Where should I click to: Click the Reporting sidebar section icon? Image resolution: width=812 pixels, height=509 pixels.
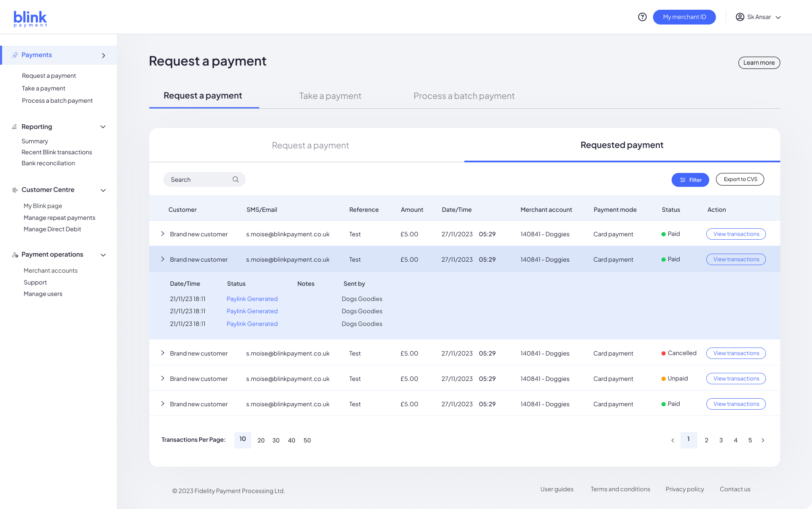point(14,127)
